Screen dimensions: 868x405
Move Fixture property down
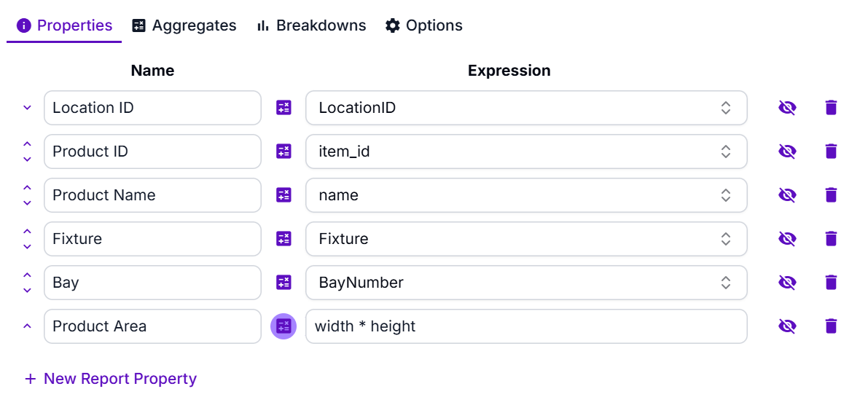coord(27,247)
